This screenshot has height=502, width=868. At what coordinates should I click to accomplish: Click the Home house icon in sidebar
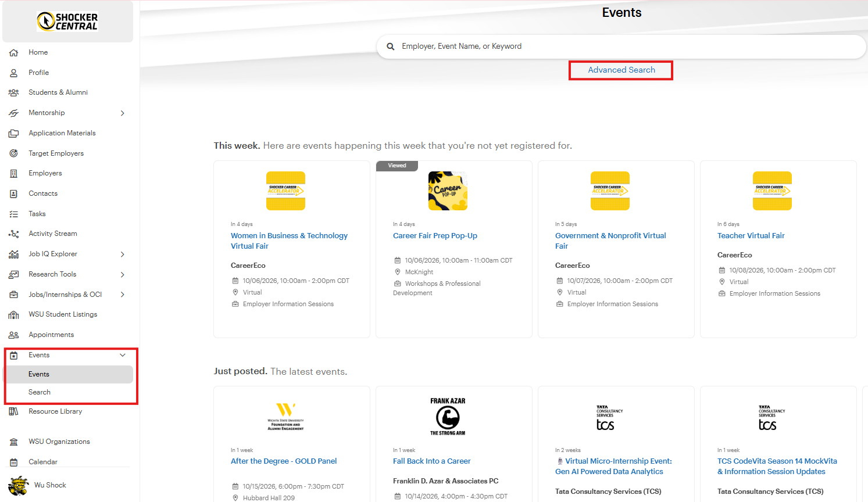[x=14, y=52]
